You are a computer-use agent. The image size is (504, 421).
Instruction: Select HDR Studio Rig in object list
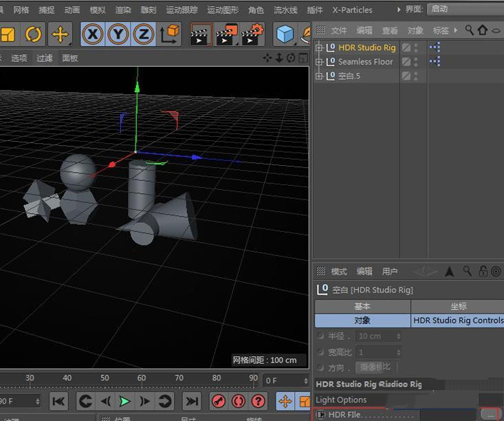coord(366,47)
